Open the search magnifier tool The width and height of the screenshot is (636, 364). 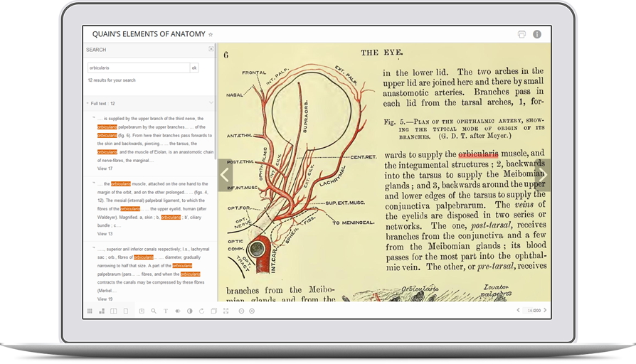click(154, 311)
